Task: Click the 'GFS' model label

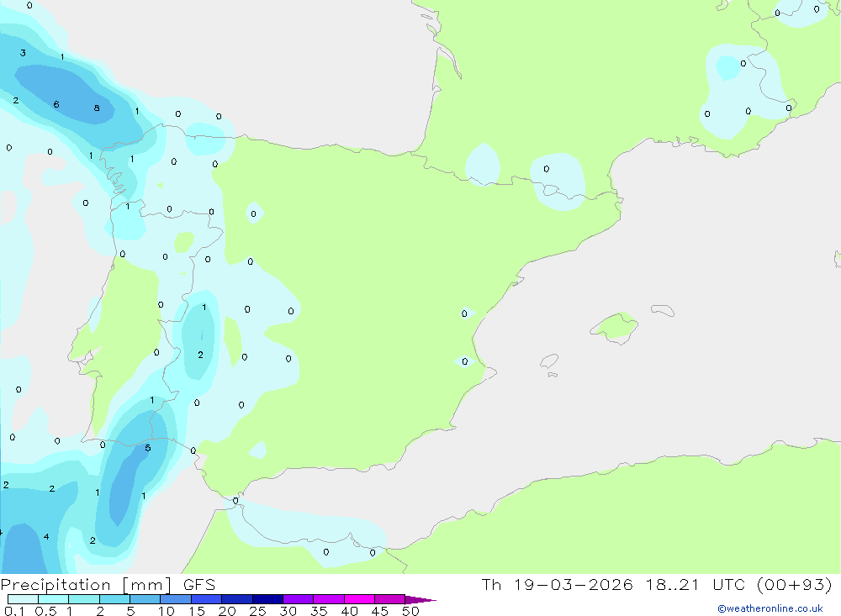Action: point(199,585)
